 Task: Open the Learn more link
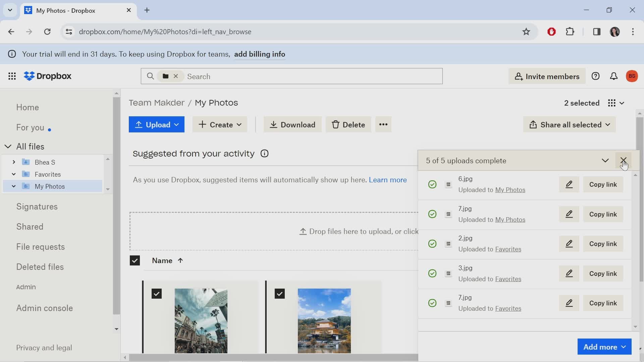388,180
